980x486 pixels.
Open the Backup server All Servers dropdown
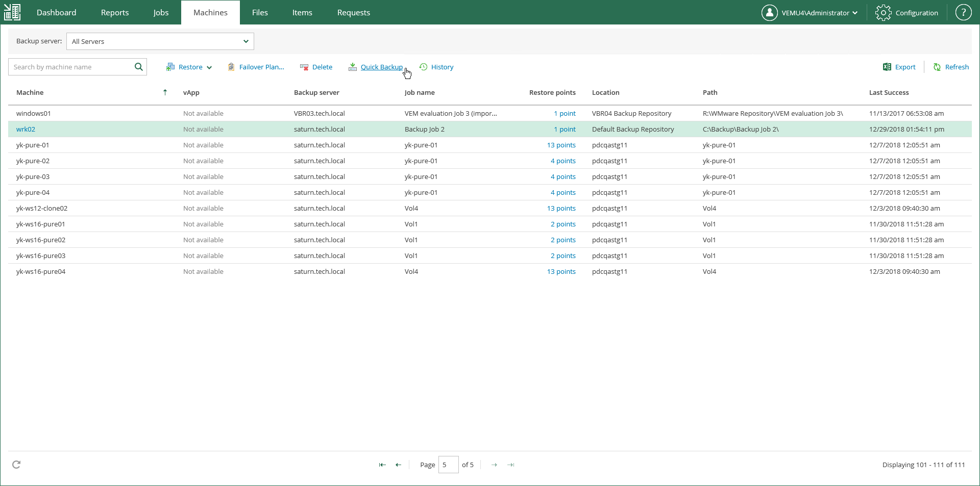click(x=160, y=41)
